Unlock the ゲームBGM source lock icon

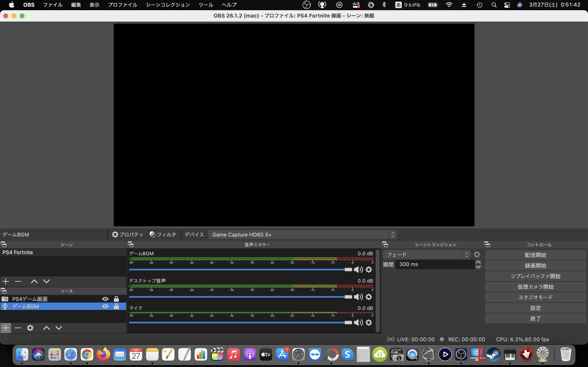[116, 306]
